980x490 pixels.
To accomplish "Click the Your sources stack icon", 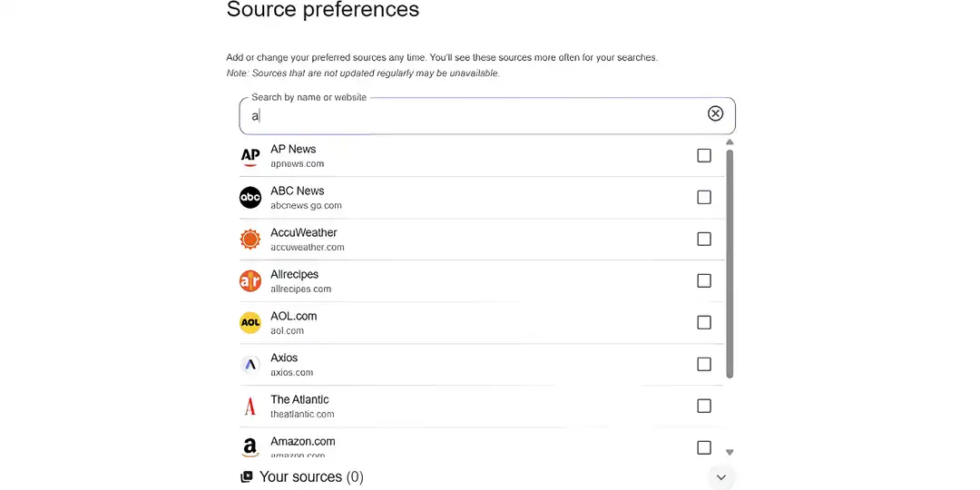I will pos(246,477).
